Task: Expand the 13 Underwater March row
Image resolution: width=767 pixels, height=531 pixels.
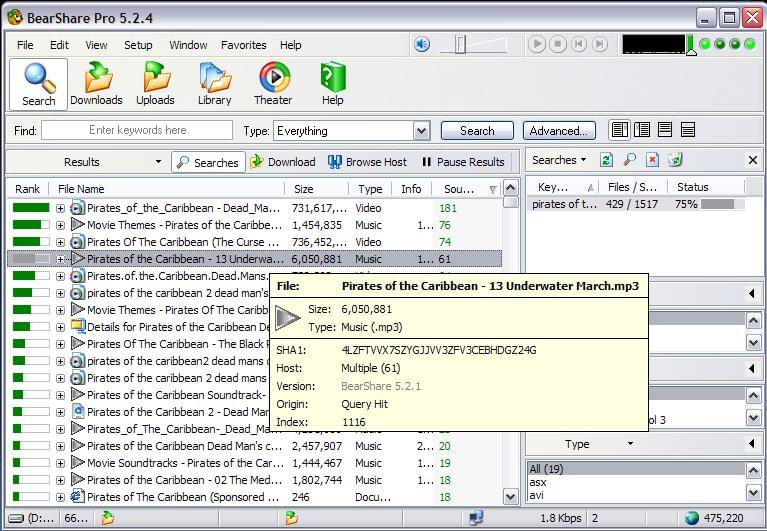Action: [60, 259]
